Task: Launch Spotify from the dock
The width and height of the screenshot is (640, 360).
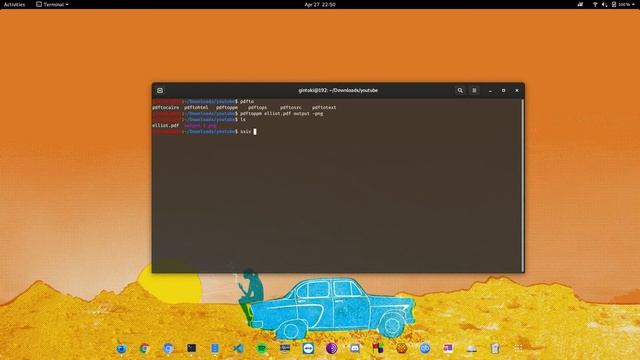Action: [x=262, y=348]
